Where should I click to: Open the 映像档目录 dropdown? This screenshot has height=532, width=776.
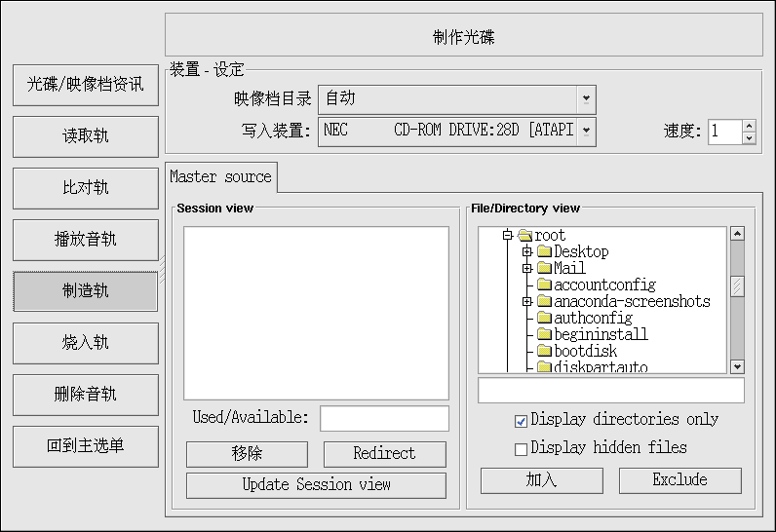pyautogui.click(x=586, y=98)
